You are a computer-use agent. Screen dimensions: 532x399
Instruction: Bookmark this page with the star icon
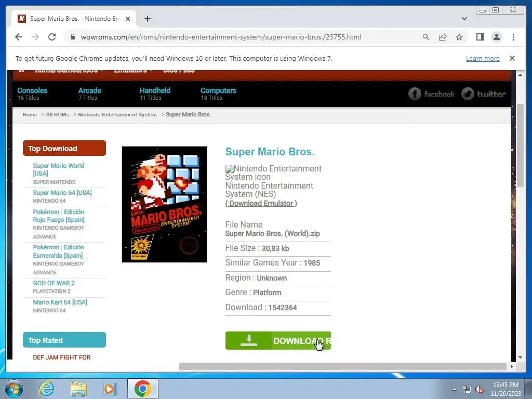tap(459, 37)
